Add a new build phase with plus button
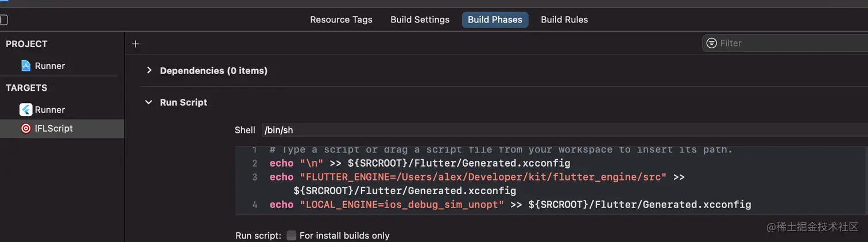868x242 pixels. (x=135, y=44)
